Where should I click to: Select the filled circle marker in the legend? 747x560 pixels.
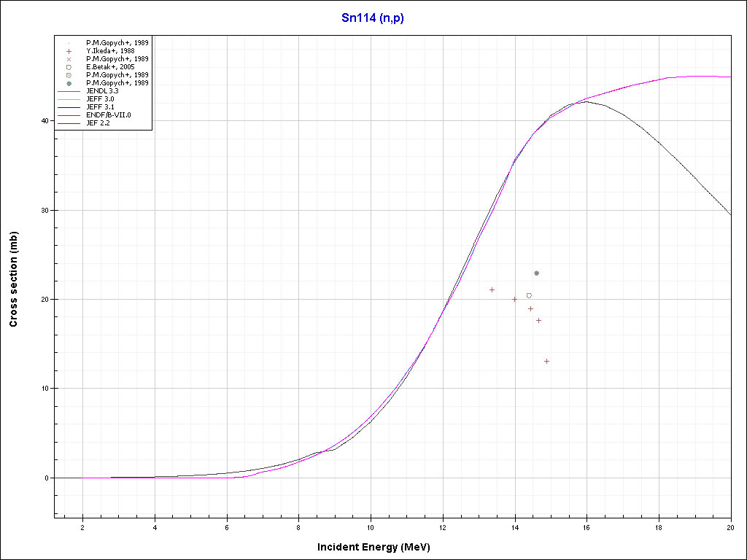tap(69, 83)
